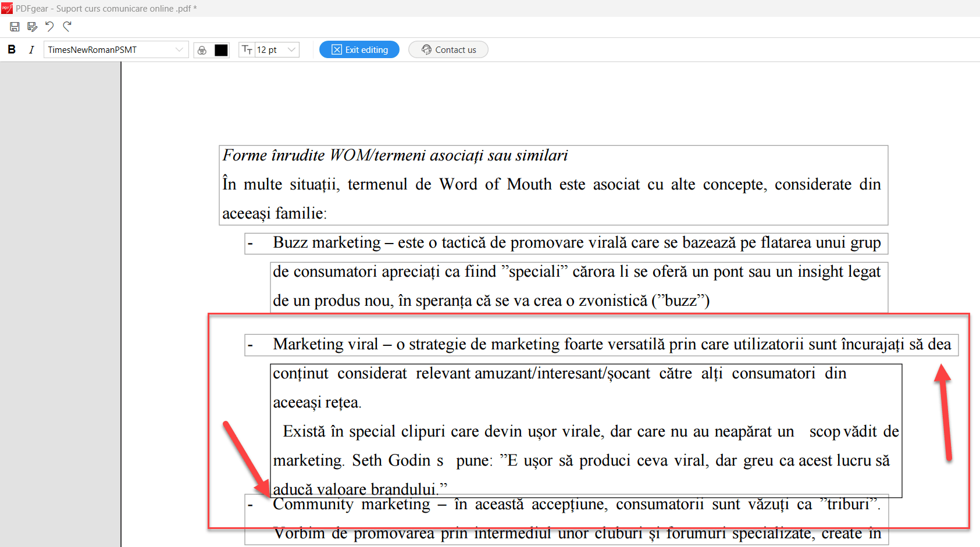Click the headset icon on the Contact us button
Image resolution: width=980 pixels, height=547 pixels.
click(x=426, y=49)
